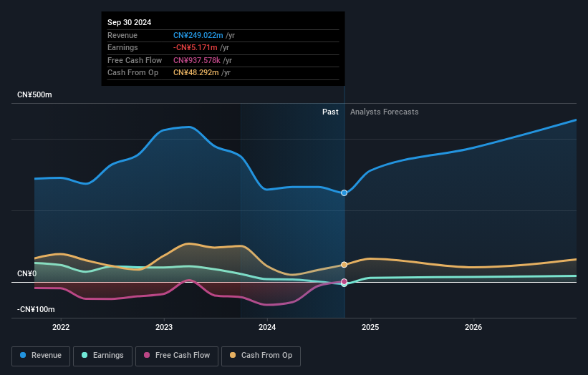Select the Cash From Op orange data point

(x=344, y=265)
